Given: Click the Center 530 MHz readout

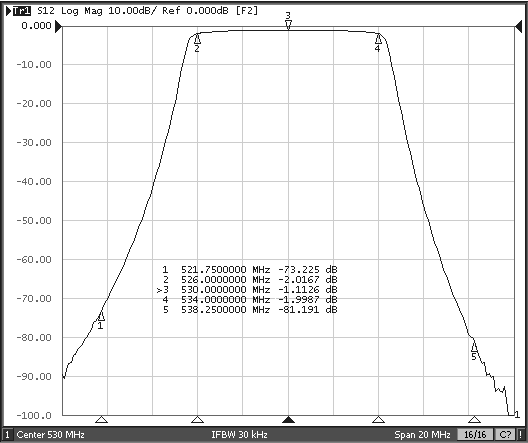Looking at the screenshot, I should tap(51, 435).
